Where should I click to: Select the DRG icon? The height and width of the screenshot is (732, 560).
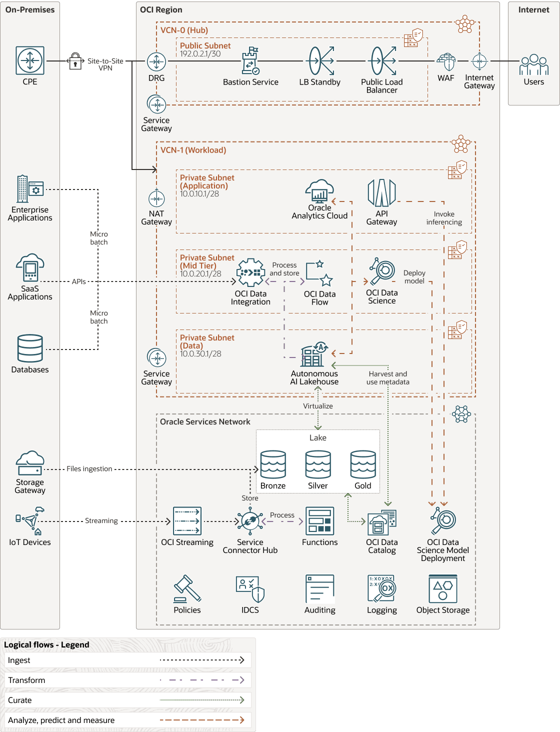[156, 62]
